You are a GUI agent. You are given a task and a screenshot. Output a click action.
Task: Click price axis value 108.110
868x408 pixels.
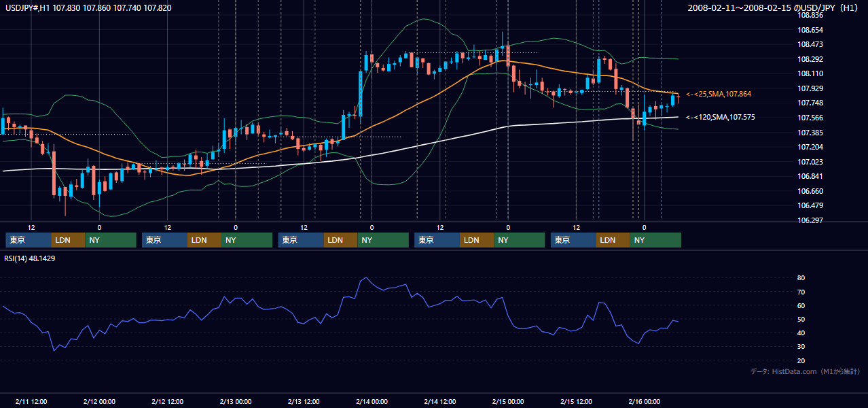click(811, 73)
